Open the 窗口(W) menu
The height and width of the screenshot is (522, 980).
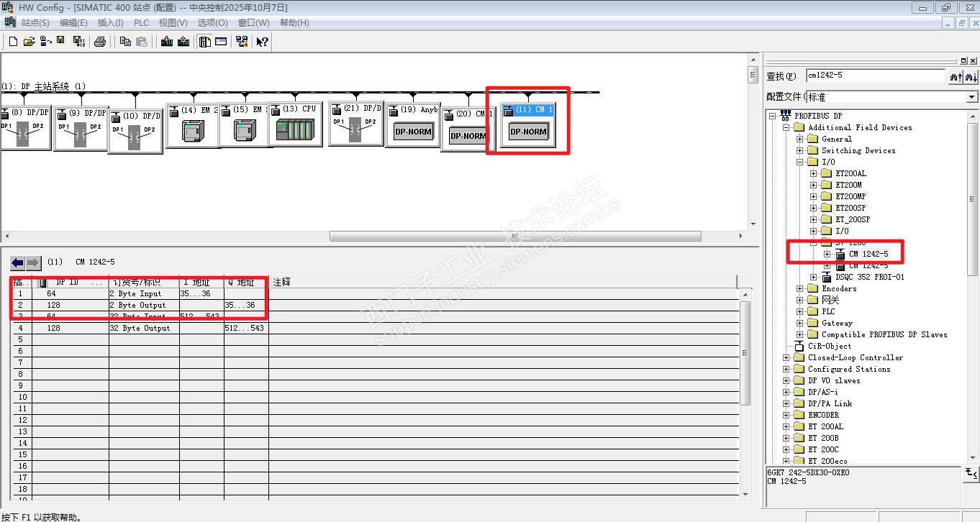253,23
